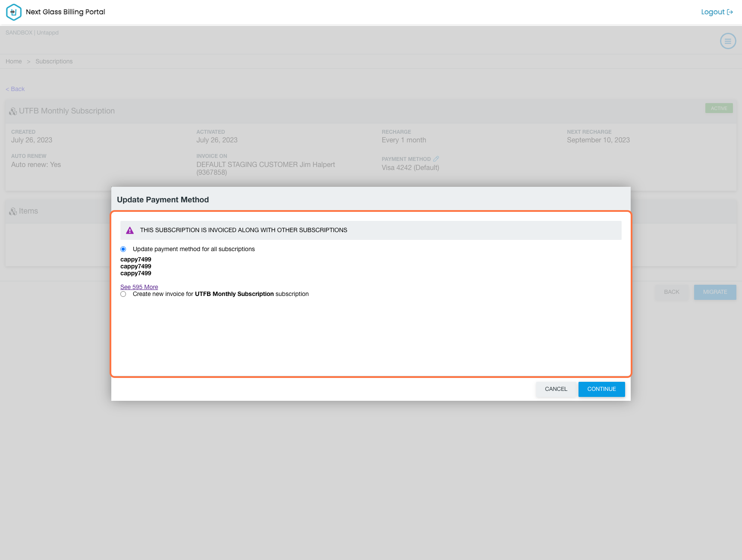The width and height of the screenshot is (742, 560).
Task: Click the < Back link
Action: click(x=15, y=89)
